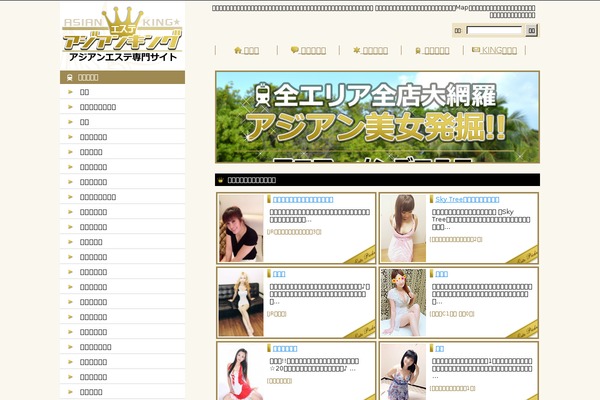The width and height of the screenshot is (600, 400).
Task: Open the home page via the house icon
Action: pos(238,50)
